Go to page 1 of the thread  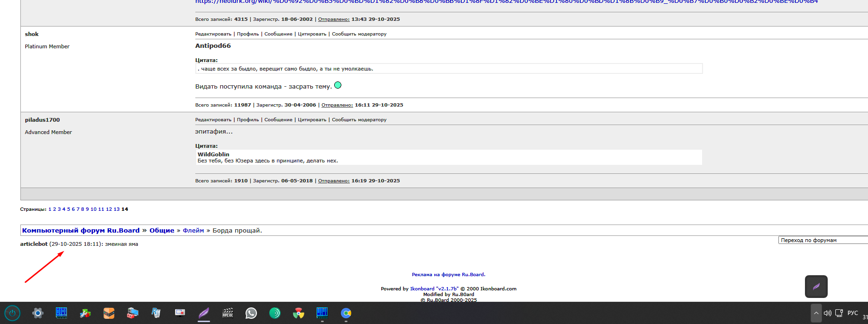click(50, 209)
